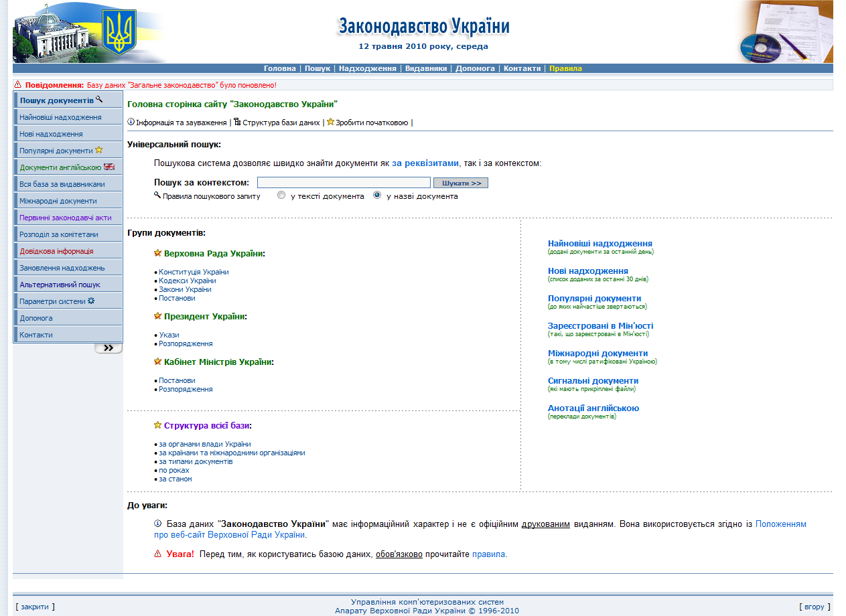Viewport: 846px width, 616px height.
Task: Open Альтернативний пошук sidebar item
Action: [68, 285]
